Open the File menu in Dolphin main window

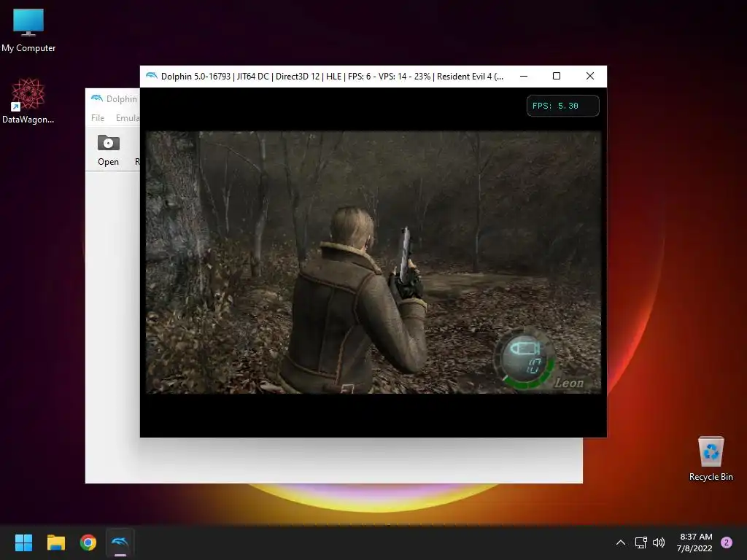[98, 117]
